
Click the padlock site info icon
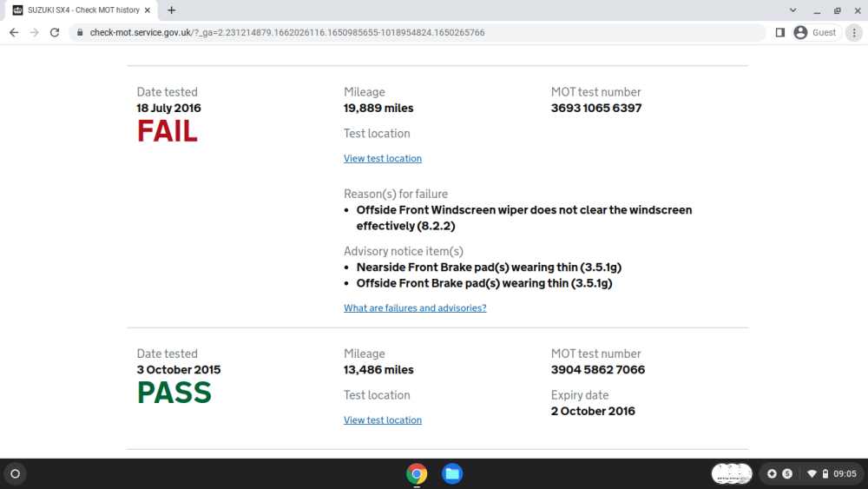tap(80, 33)
